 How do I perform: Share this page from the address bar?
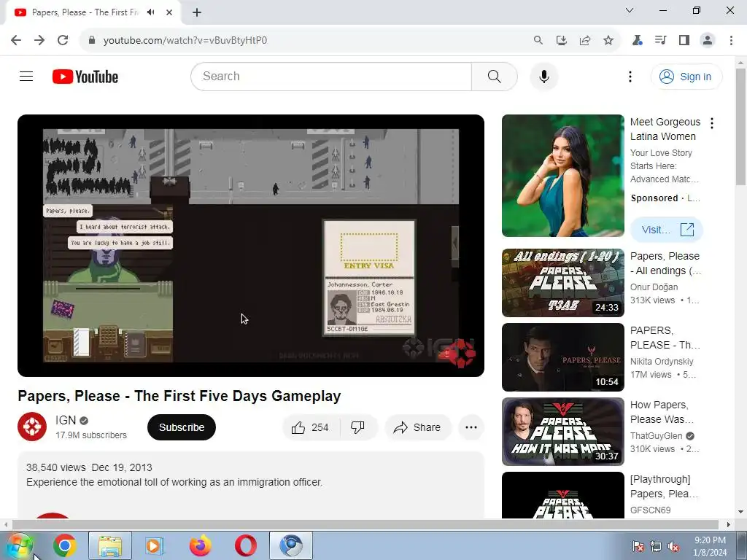(584, 40)
